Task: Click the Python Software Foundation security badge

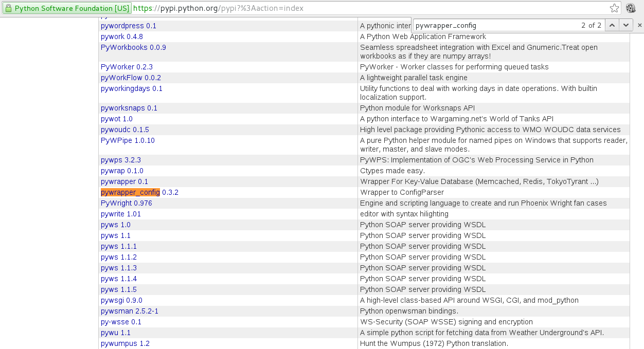Action: 67,8
